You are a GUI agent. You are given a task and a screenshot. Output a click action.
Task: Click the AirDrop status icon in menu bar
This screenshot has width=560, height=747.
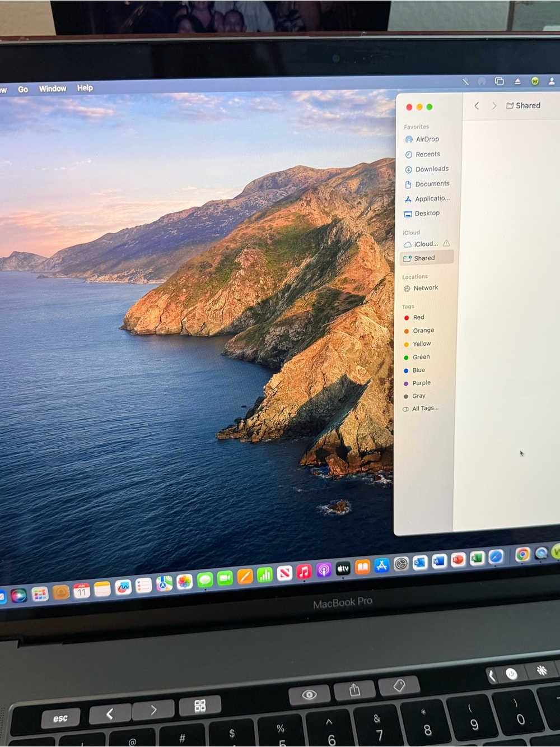(482, 82)
